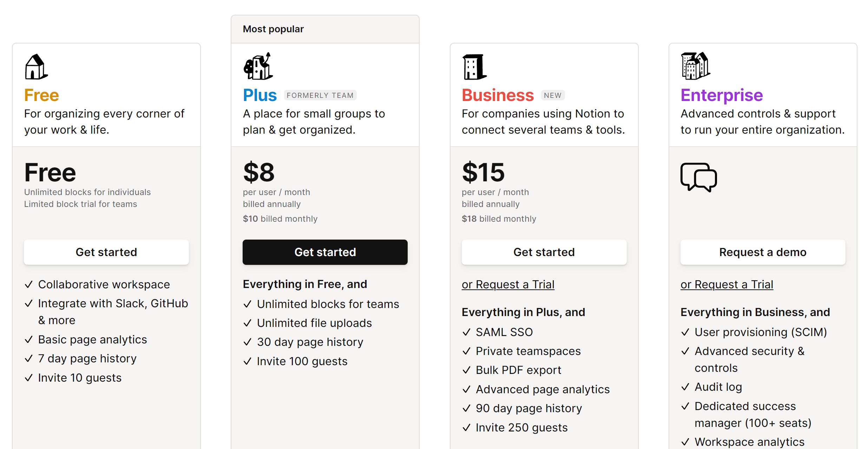Click the orange Free plan heading
The width and height of the screenshot is (868, 449).
[41, 95]
